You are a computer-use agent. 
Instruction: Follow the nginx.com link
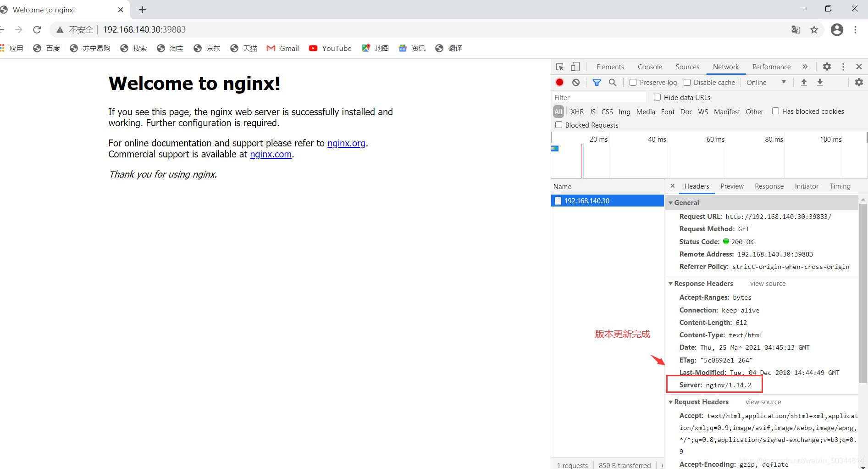pos(271,154)
